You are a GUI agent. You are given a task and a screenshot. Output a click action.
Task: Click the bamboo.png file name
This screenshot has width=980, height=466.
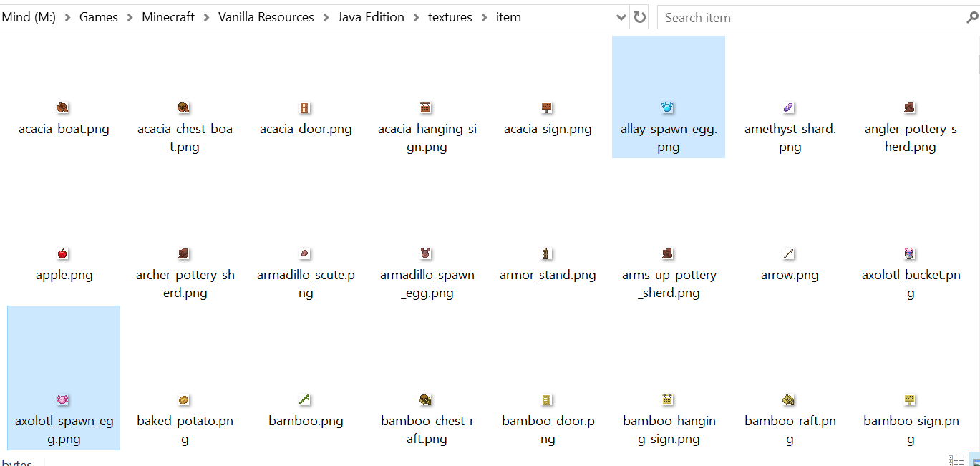[306, 421]
